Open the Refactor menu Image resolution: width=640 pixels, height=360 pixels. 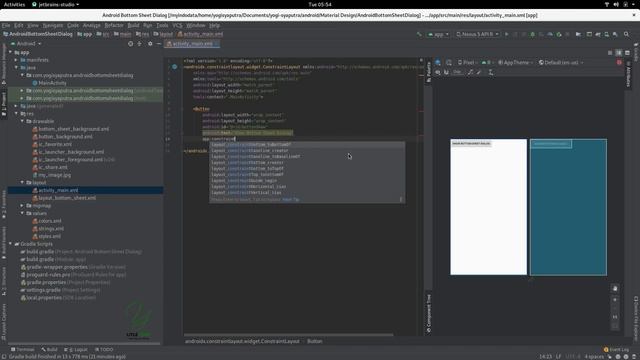point(114,25)
